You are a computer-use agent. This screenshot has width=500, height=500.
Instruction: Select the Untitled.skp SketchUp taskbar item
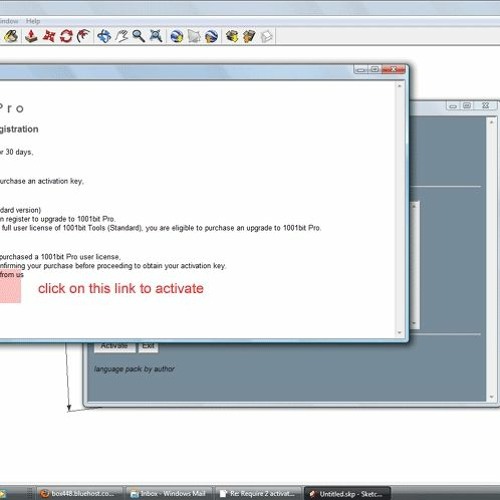pyautogui.click(x=348, y=493)
